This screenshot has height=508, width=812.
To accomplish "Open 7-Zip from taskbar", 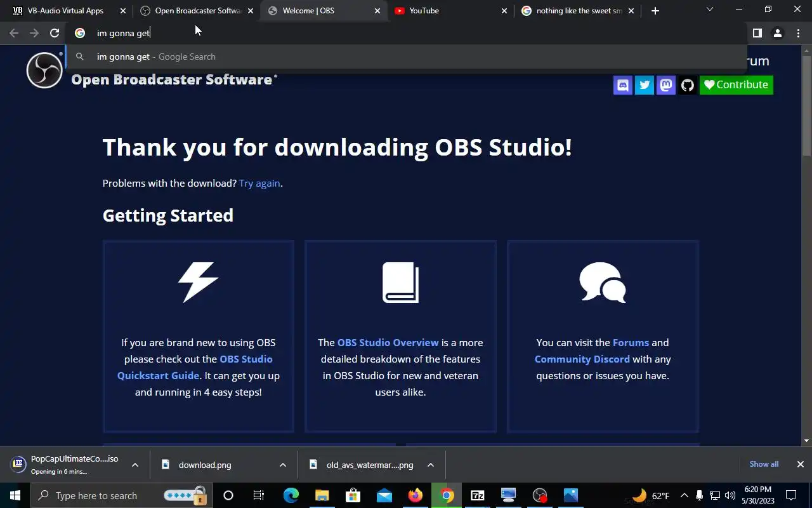I will click(478, 495).
